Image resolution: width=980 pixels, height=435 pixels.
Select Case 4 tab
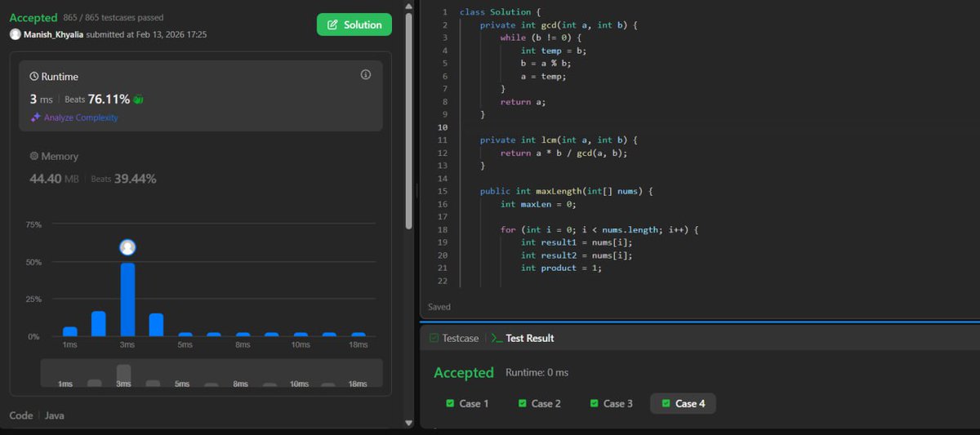point(683,403)
